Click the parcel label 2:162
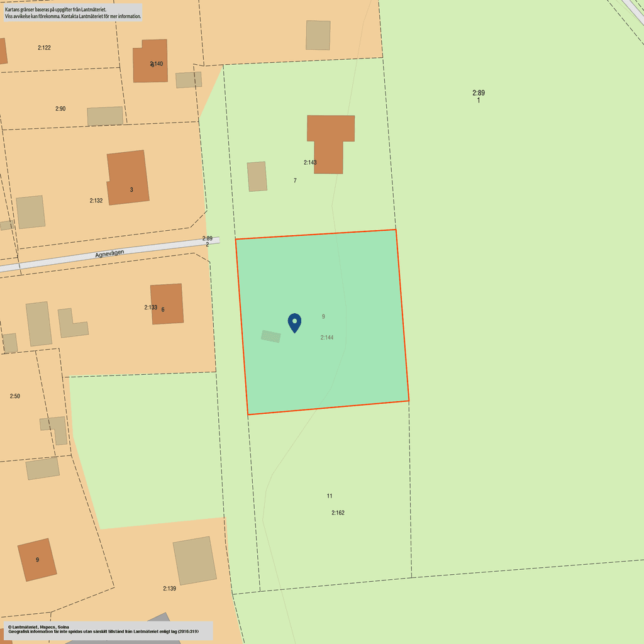Screen dimensions: 644x644 click(x=338, y=513)
